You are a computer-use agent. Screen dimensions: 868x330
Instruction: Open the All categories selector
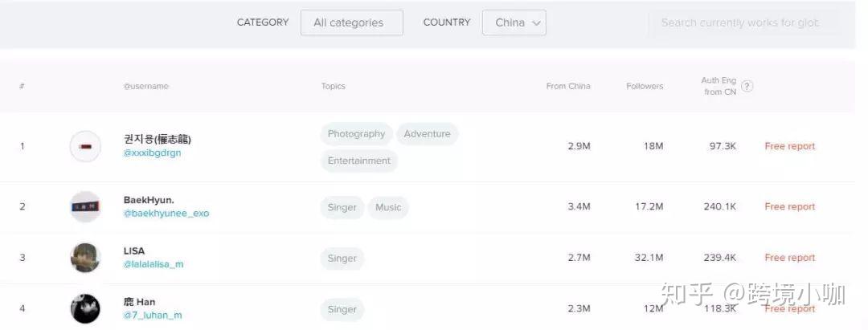coord(351,22)
